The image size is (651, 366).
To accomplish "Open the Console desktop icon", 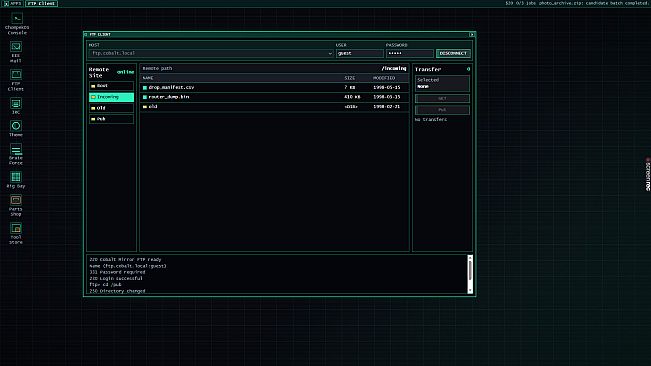I will [x=17, y=24].
